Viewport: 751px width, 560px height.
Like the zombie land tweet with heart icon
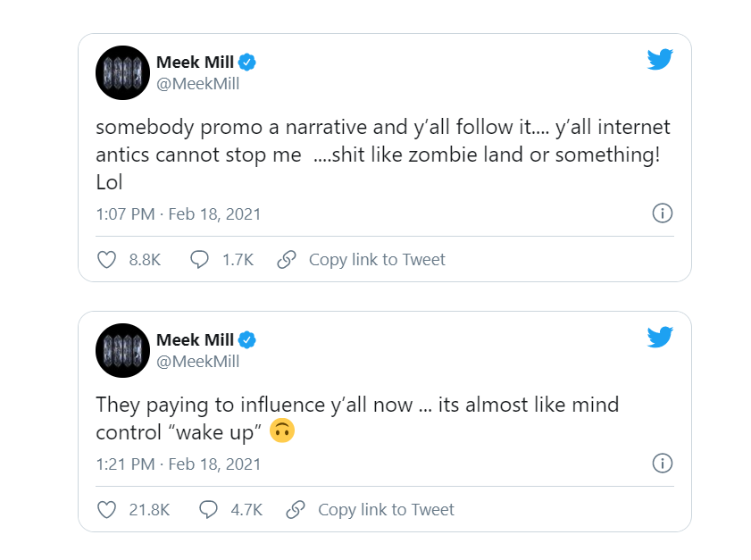(x=106, y=260)
